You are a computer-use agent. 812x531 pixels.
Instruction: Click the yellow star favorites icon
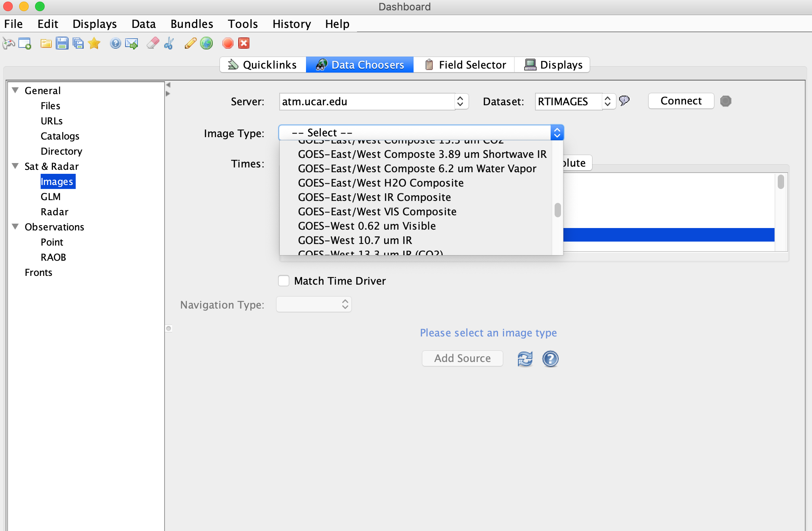pos(94,43)
